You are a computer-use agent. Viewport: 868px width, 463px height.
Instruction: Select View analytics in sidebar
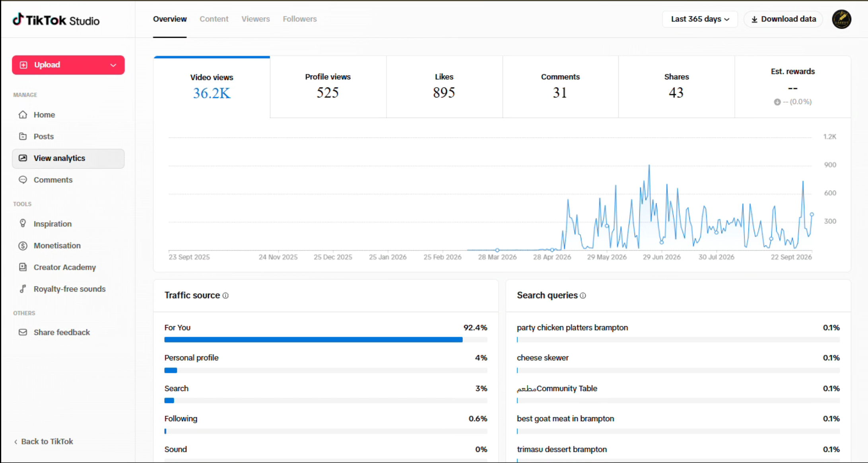[x=68, y=158]
